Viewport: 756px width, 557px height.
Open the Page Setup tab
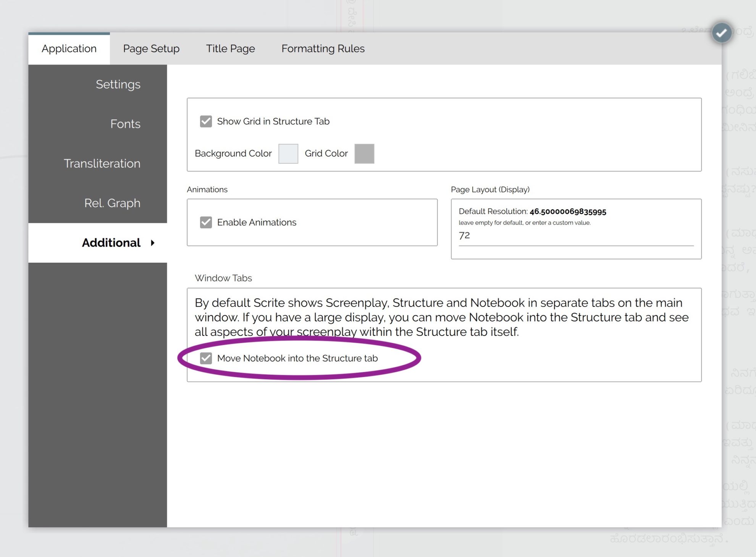click(x=151, y=49)
